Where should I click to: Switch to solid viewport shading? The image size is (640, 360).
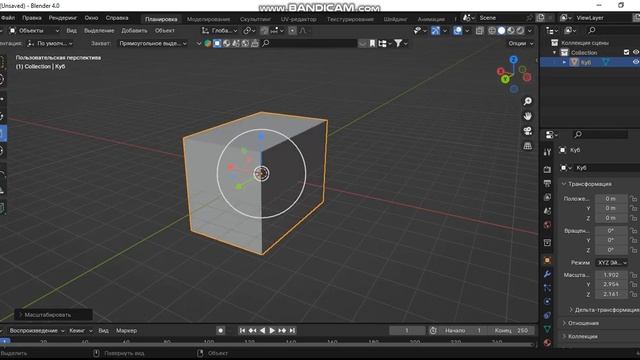point(502,31)
